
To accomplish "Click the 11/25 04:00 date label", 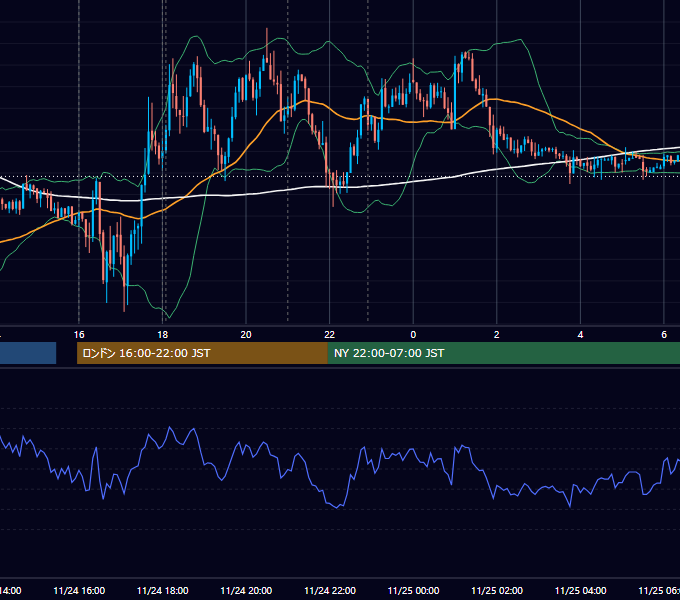I will point(581,591).
